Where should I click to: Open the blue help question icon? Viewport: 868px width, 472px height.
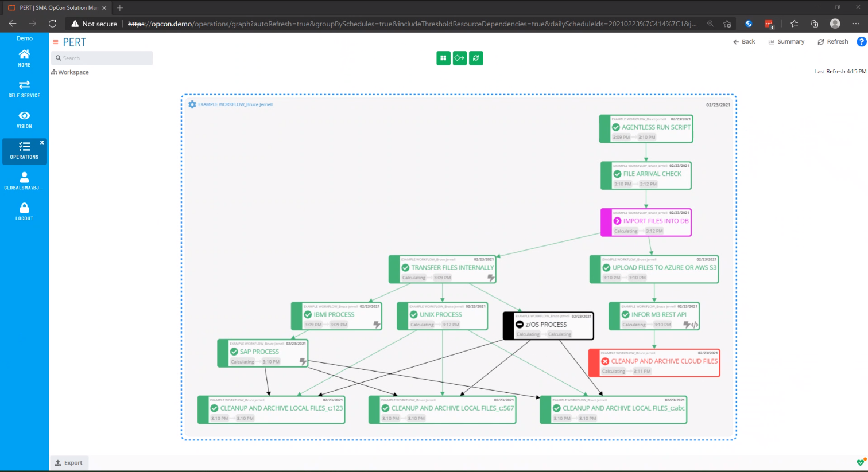(x=861, y=42)
